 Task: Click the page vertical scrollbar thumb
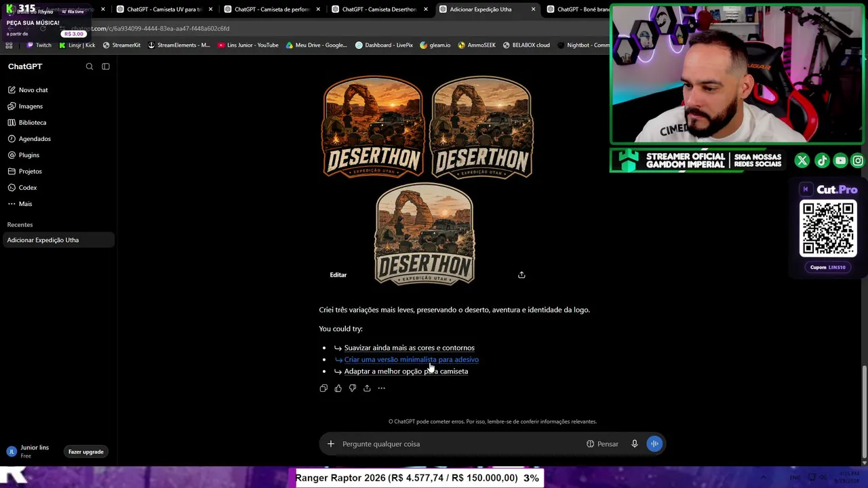coord(864,411)
